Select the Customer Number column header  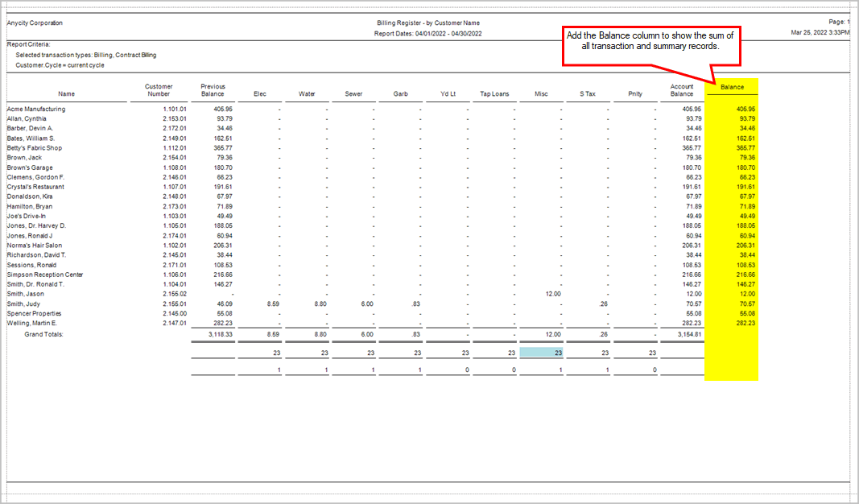click(159, 89)
